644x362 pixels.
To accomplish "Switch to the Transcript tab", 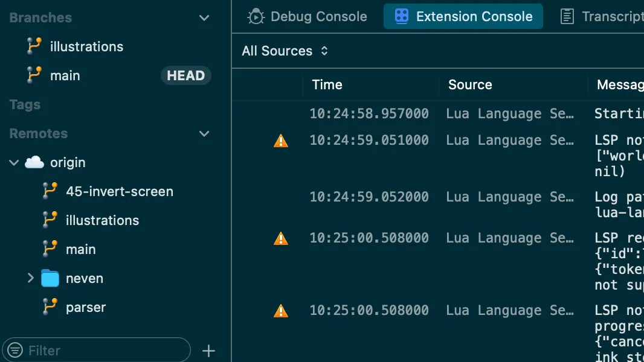I will coord(602,16).
